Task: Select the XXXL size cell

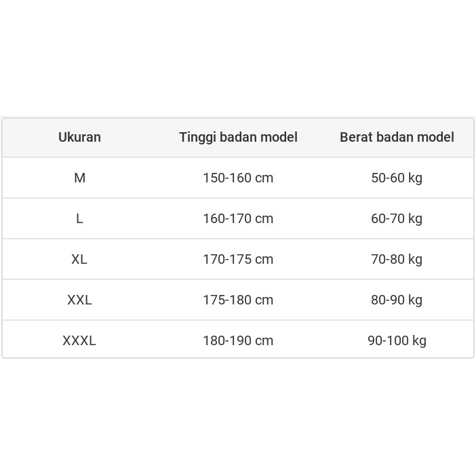Action: [79, 340]
